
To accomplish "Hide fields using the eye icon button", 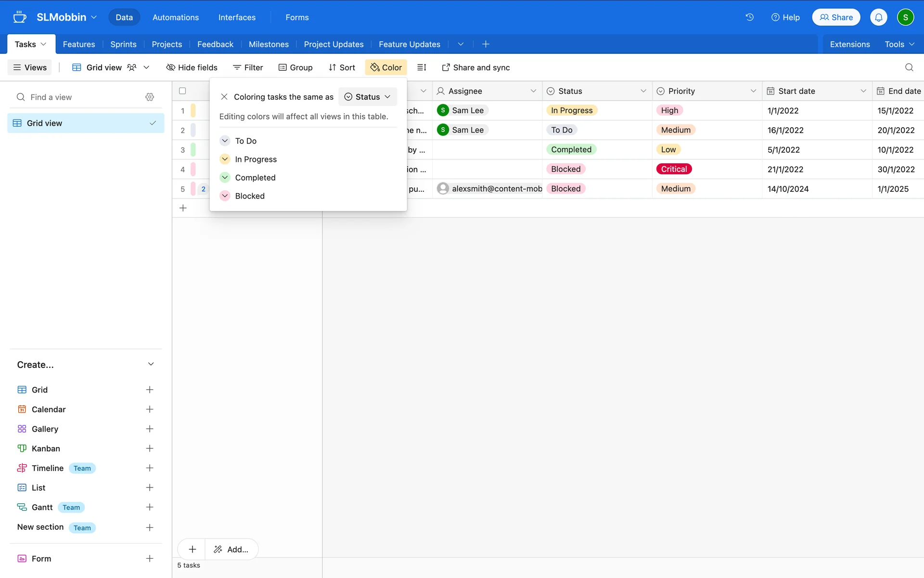I will pos(192,67).
